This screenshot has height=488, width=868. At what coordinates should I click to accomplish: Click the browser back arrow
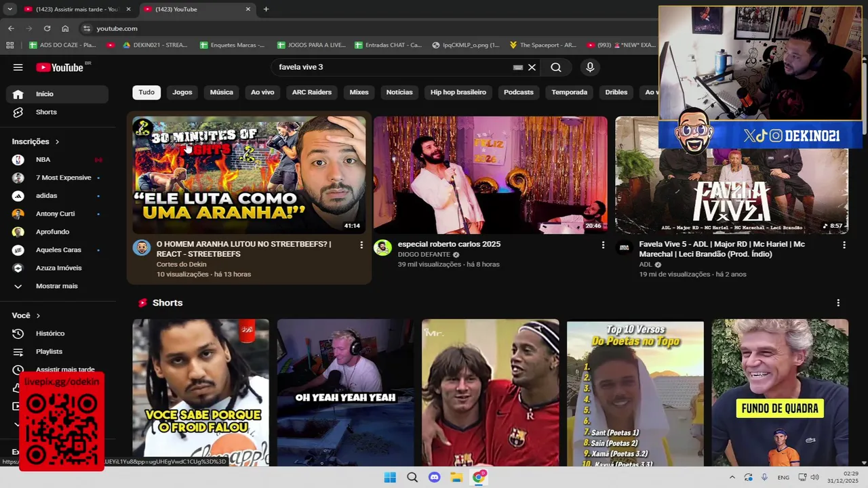11,28
